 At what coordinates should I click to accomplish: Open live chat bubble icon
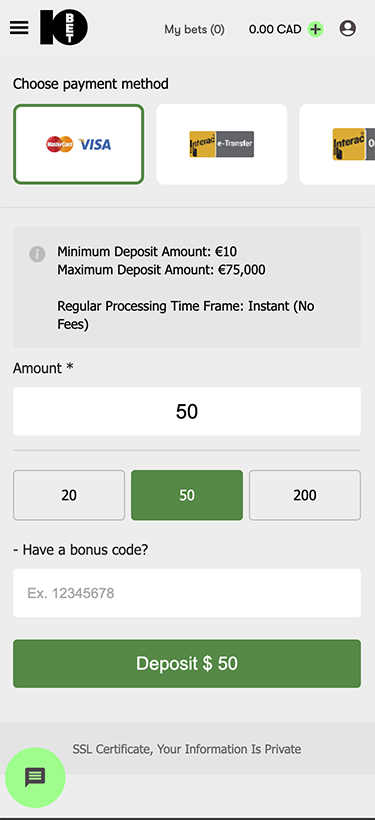pyautogui.click(x=35, y=778)
